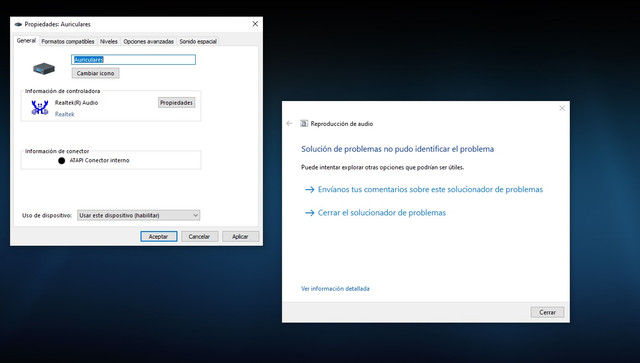Image resolution: width=640 pixels, height=363 pixels.
Task: Click 'Puede intentar explorar otras opciones' text
Action: (382, 167)
